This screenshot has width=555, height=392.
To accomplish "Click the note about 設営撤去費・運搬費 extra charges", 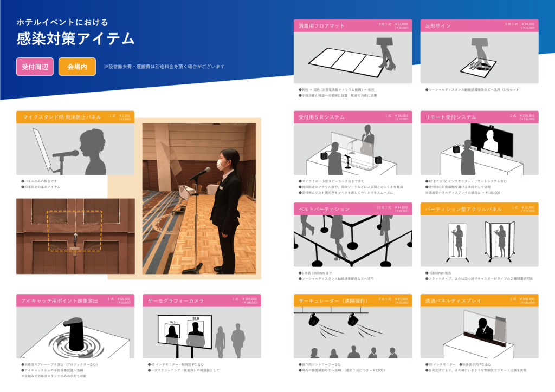I will tap(164, 67).
